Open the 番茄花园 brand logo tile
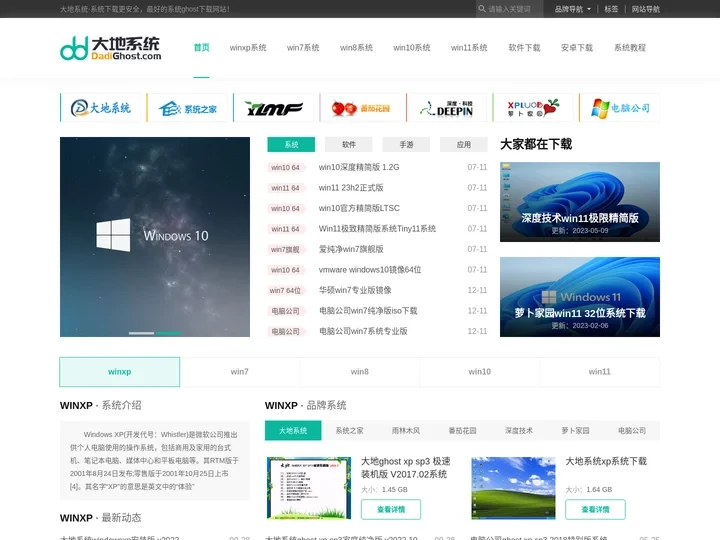This screenshot has width=720, height=540. pos(360,108)
